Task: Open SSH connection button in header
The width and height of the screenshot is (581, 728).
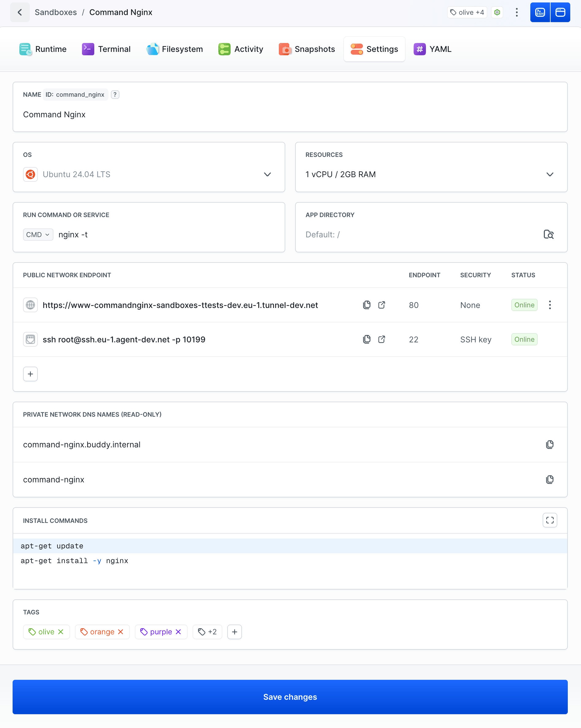Action: [x=540, y=13]
